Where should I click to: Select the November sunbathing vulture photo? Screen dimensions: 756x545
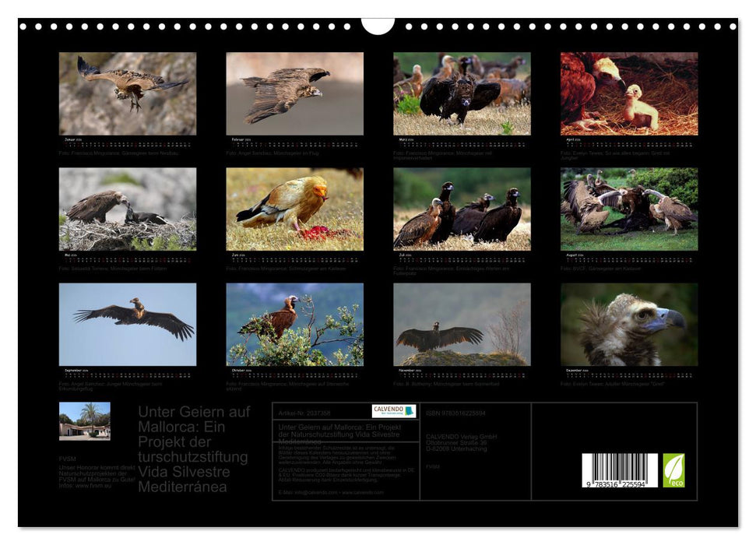462,324
